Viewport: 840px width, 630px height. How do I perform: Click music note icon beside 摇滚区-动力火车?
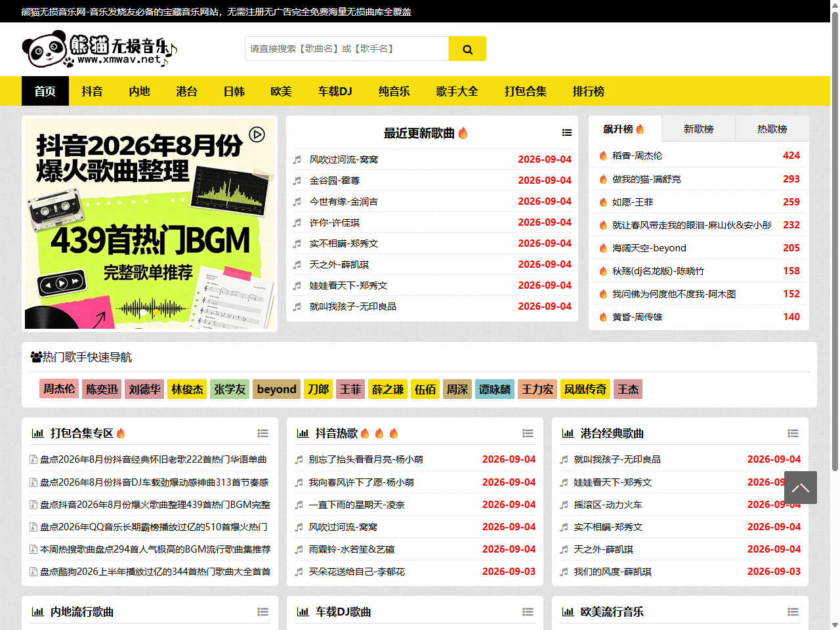pyautogui.click(x=564, y=505)
